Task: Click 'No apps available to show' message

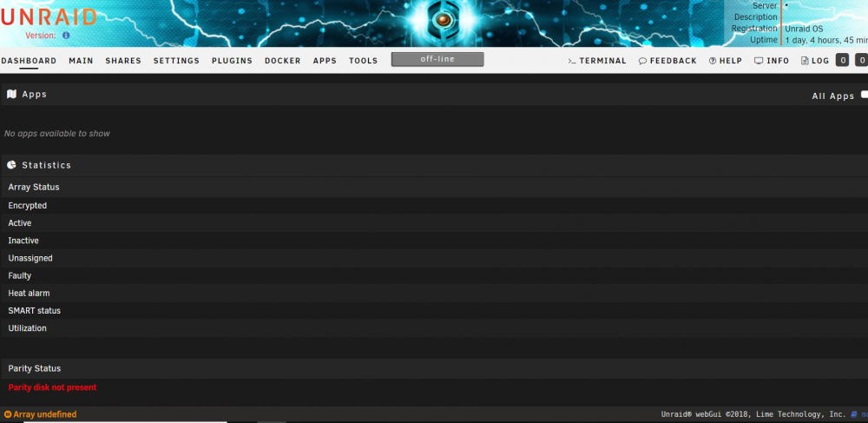Action: click(57, 134)
